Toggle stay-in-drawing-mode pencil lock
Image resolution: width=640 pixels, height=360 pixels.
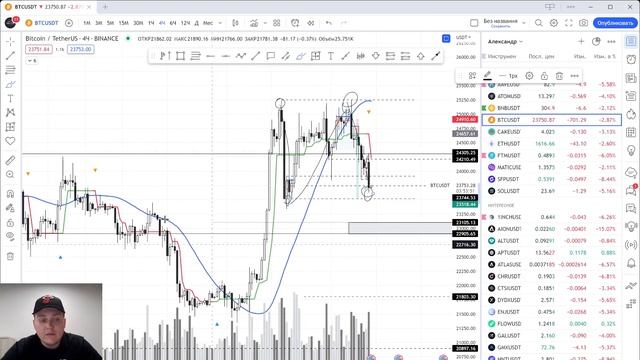coord(10,208)
